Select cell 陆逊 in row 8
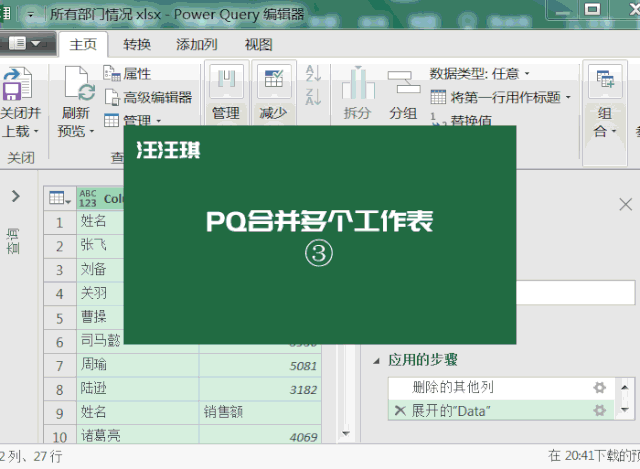 (138, 389)
